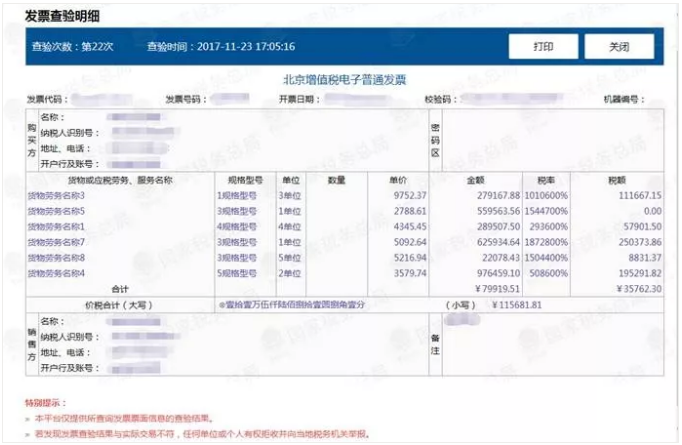Select tax amount 250373.86
Viewport: 682px width, 445px height.
pyautogui.click(x=640, y=242)
